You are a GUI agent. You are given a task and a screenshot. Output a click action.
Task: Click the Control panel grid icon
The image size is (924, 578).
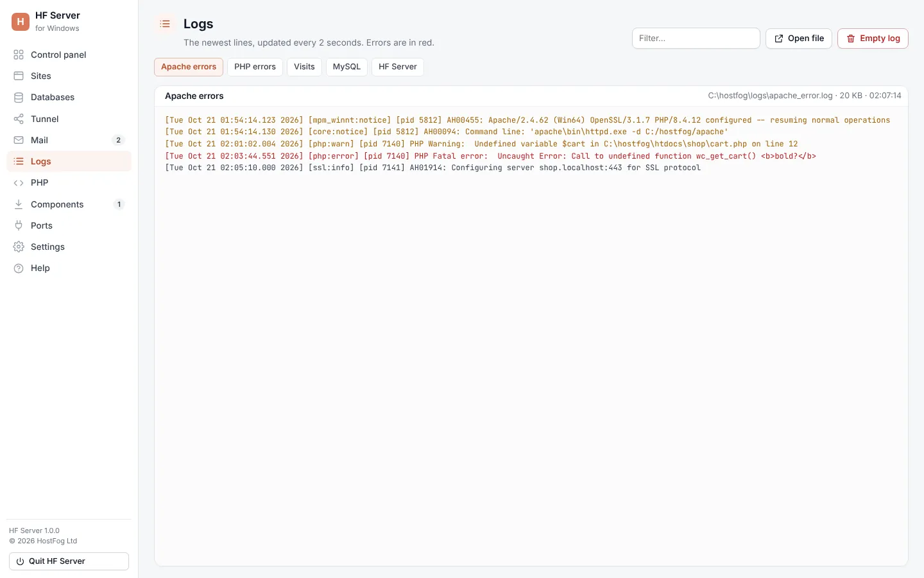pyautogui.click(x=19, y=55)
